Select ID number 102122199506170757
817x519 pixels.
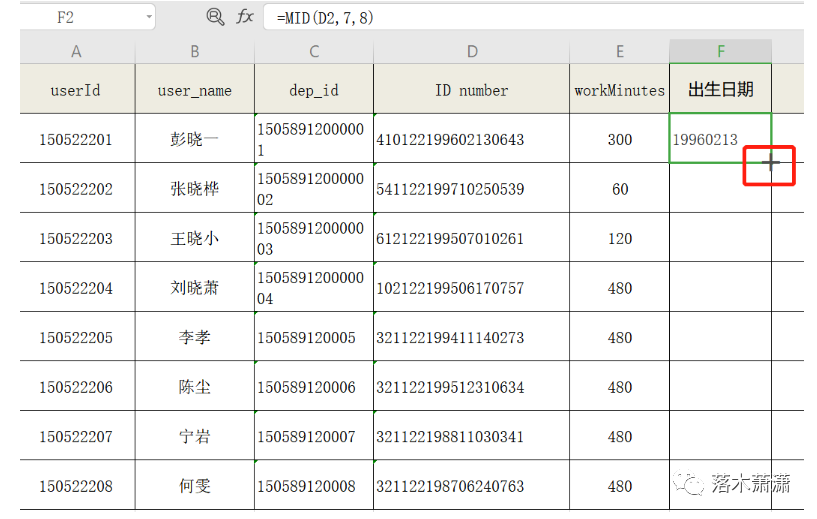(x=472, y=287)
